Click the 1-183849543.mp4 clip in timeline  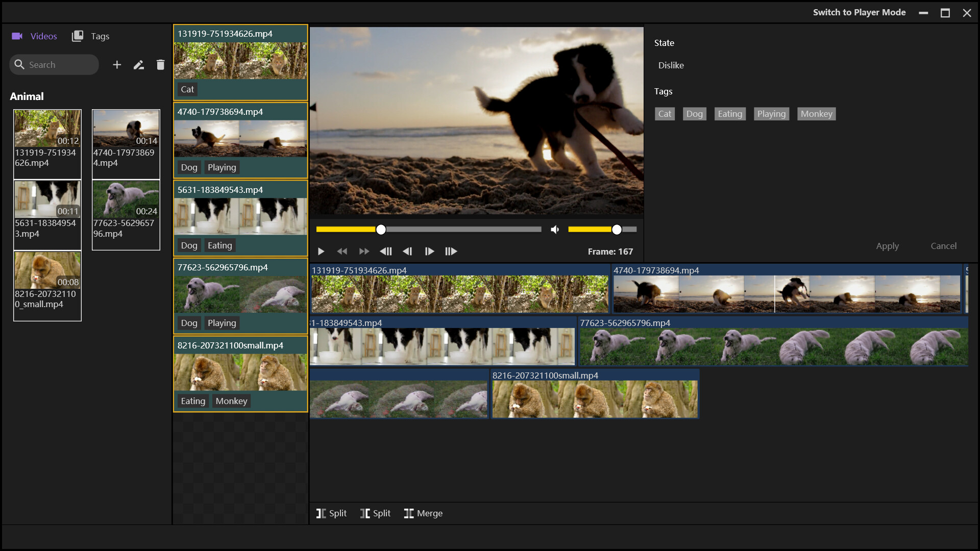point(443,341)
